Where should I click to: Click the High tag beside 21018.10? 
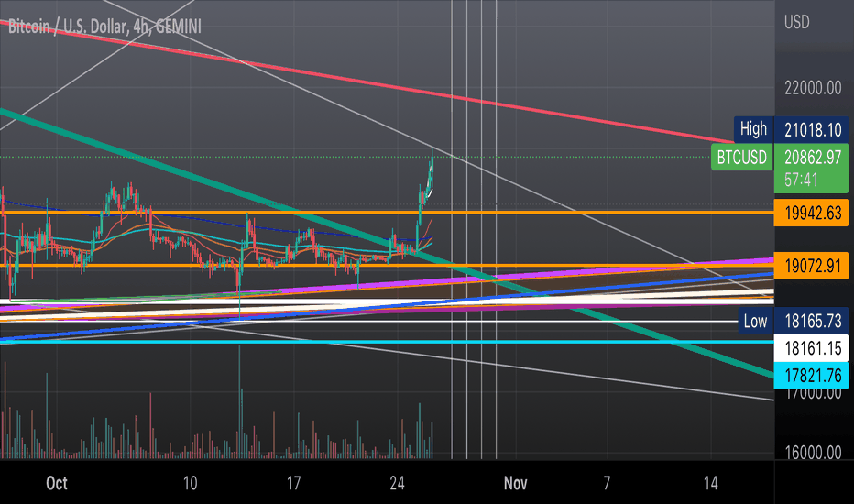point(753,129)
